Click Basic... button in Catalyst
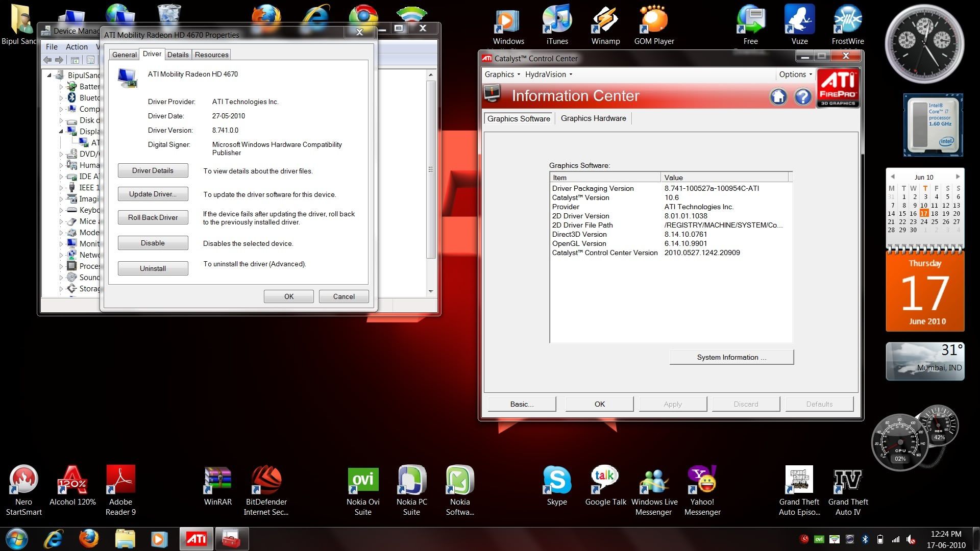The image size is (980, 551). point(522,404)
